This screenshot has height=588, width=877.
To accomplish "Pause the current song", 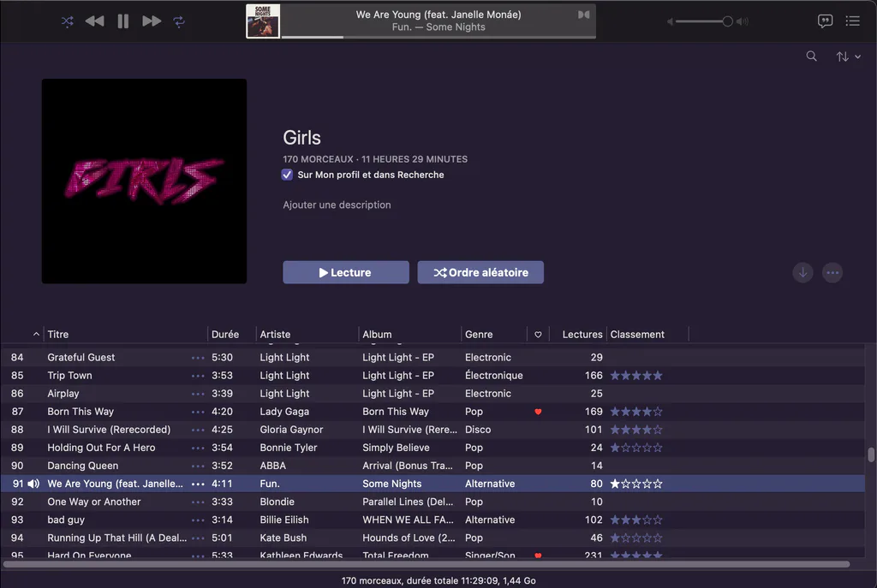I will (123, 21).
